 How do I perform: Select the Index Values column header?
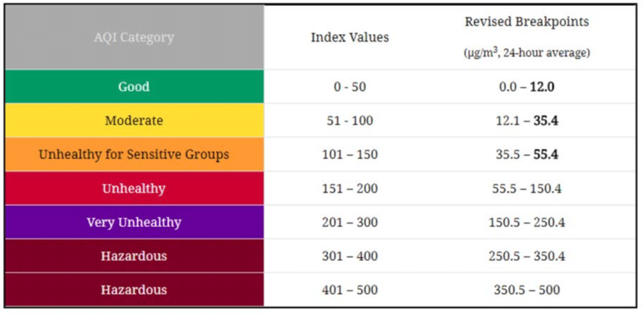coord(350,37)
